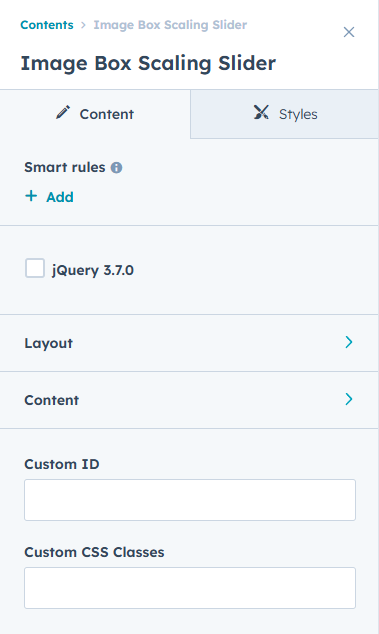The width and height of the screenshot is (379, 634).
Task: Click the pencil icon on Content tab
Action: (63, 112)
